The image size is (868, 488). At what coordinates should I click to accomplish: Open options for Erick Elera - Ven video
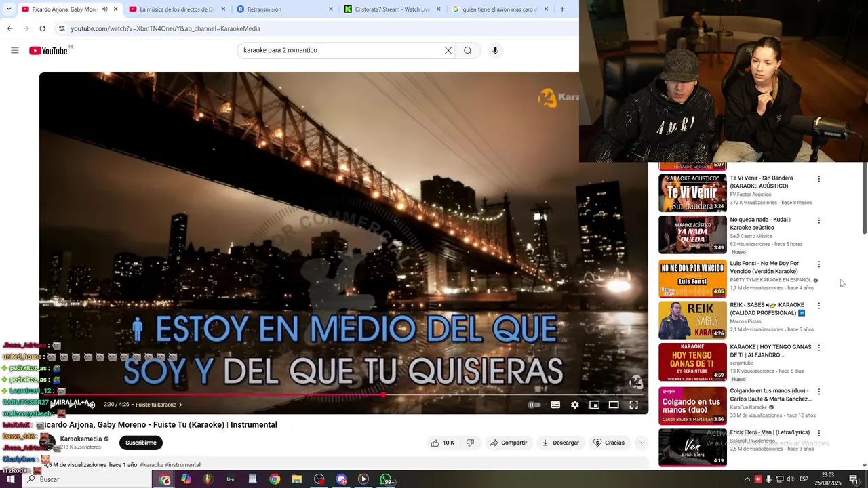pos(818,433)
